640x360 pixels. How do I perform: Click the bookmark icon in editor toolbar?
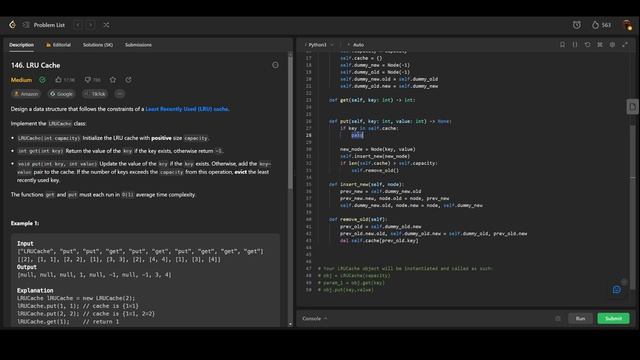click(562, 44)
